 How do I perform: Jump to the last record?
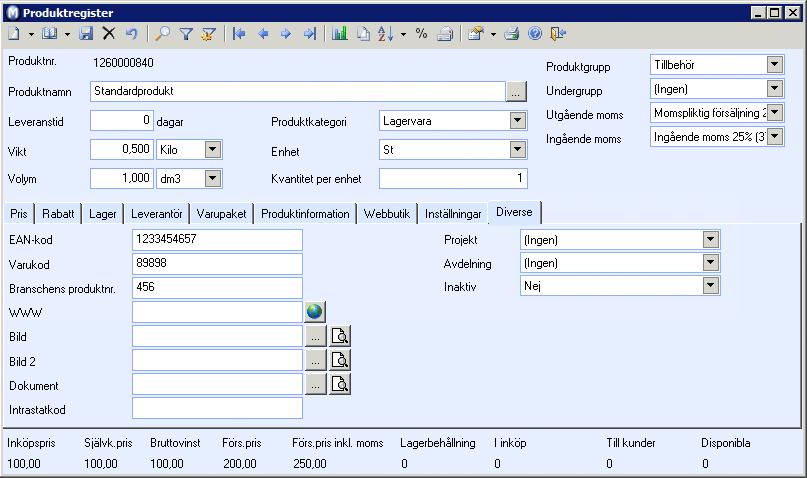click(x=309, y=34)
